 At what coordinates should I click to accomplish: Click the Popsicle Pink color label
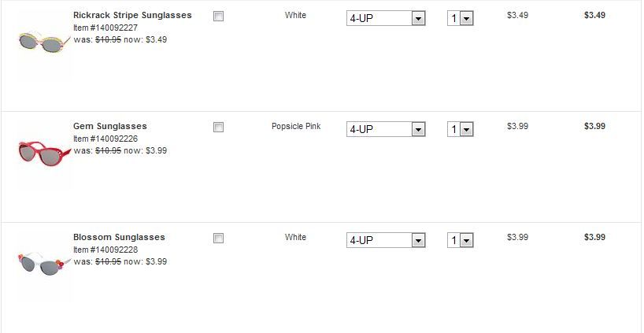296,126
